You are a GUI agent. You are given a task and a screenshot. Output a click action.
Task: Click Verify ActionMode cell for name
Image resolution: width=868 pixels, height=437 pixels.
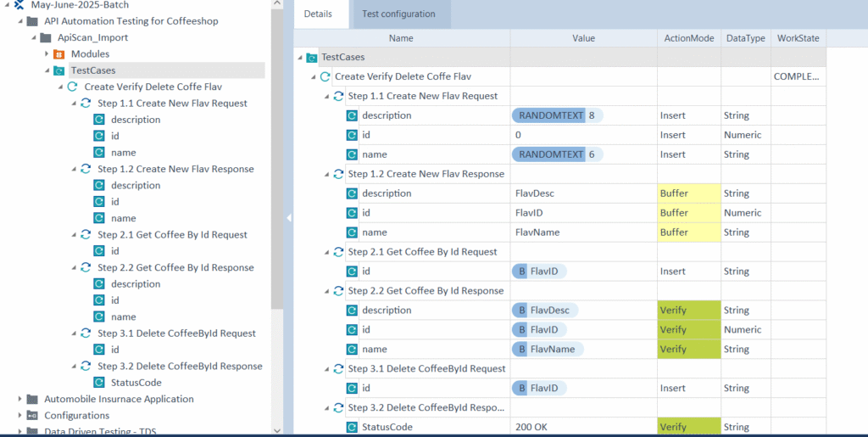tap(688, 350)
